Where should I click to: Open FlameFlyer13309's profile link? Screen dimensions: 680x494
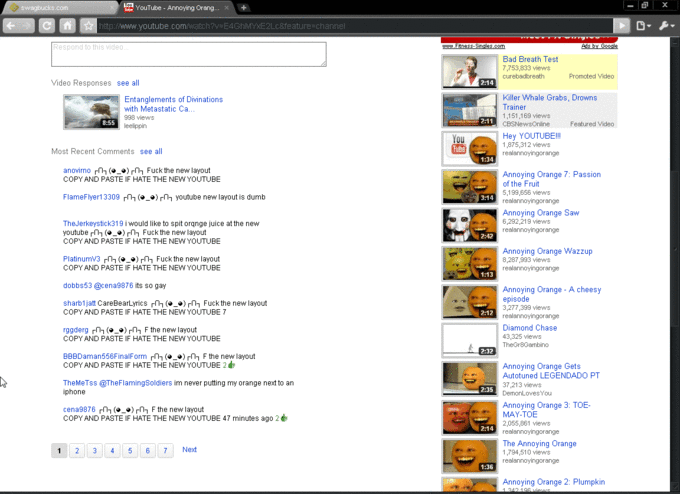click(x=91, y=197)
